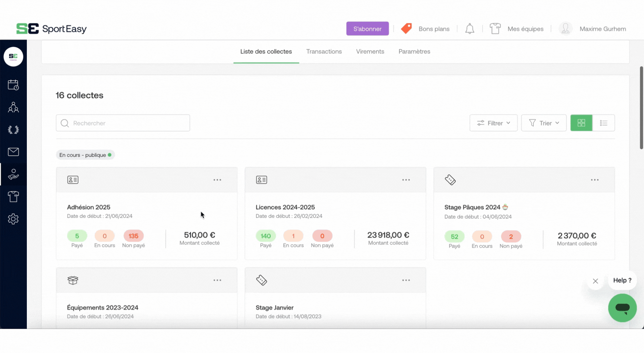Click search magnifier icon in Rechercher field
Viewport: 644px width, 353px height.
click(65, 123)
